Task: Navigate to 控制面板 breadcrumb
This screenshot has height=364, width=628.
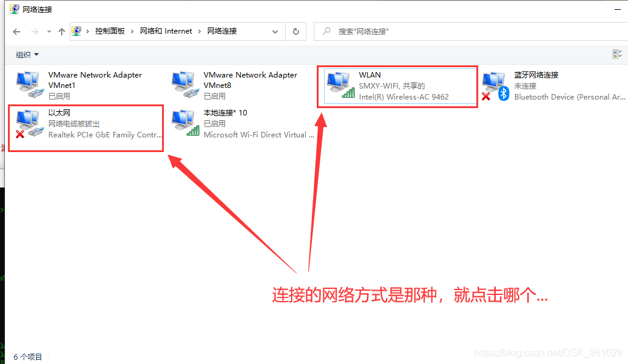Action: pos(109,31)
